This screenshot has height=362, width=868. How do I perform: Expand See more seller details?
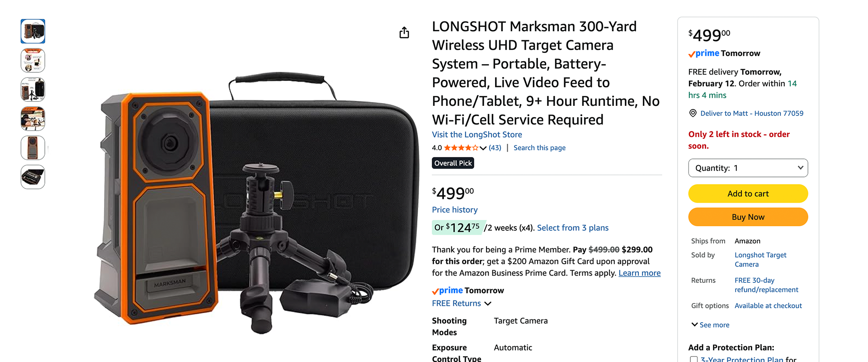point(710,325)
